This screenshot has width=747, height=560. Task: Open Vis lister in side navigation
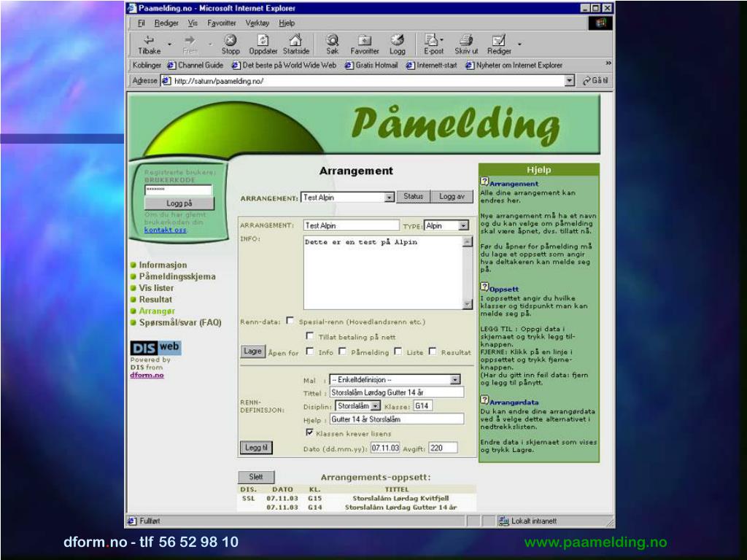click(156, 288)
